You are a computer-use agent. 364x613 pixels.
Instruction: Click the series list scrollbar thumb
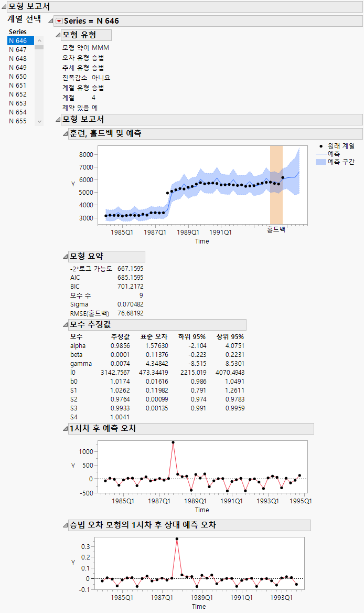[39, 47]
